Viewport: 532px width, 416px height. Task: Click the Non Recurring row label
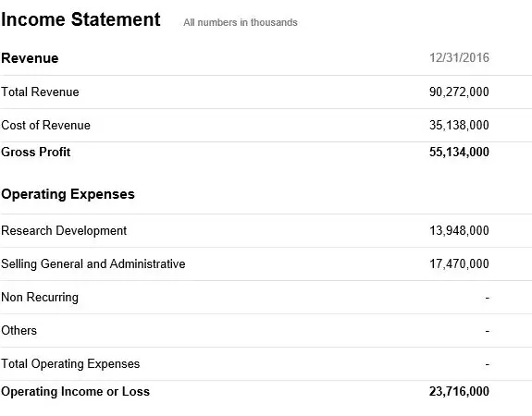point(40,297)
